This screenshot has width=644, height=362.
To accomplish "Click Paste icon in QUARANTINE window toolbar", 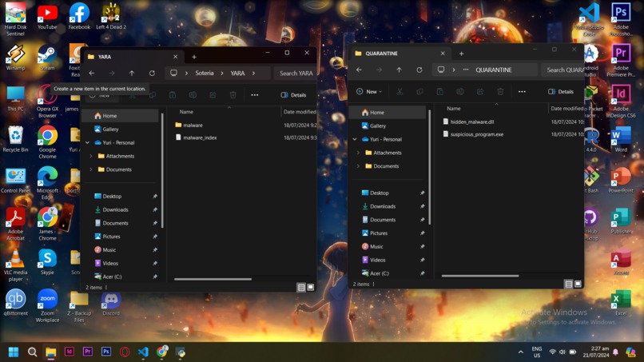I will (439, 92).
